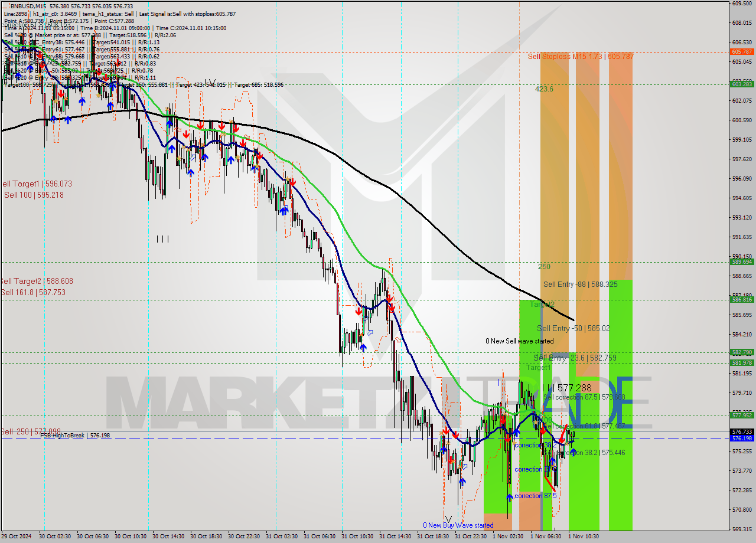Select the 'Sell correction 38.2 | 575.446' label
The image size is (756, 543).
[584, 453]
